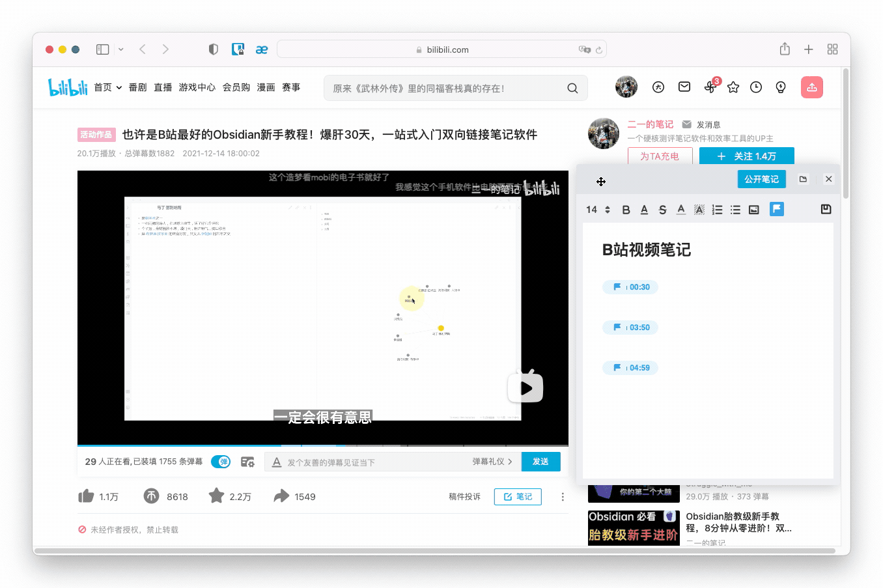Open the 游戏中心 navigation item
The image size is (883, 588).
click(197, 87)
